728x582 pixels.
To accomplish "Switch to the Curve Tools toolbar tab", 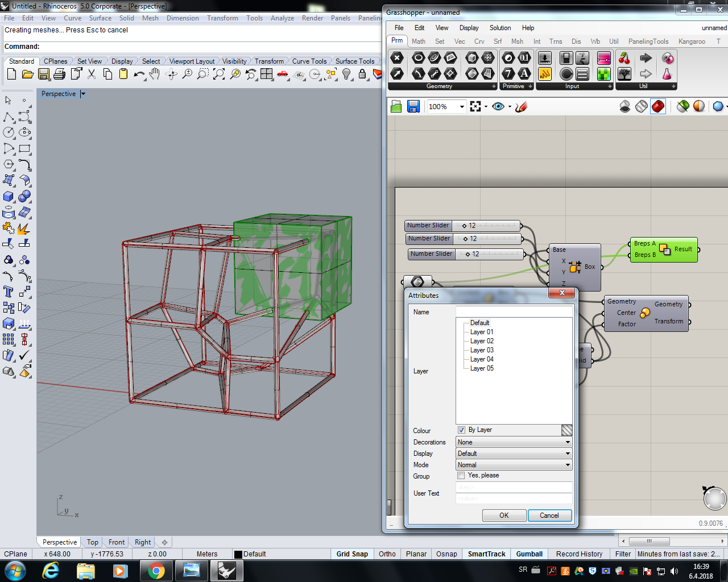I will click(x=309, y=61).
